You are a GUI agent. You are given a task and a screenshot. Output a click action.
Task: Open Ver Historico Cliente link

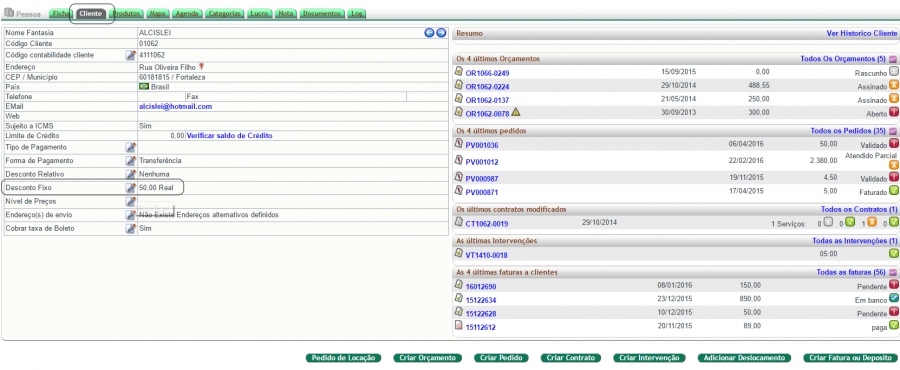(x=862, y=33)
